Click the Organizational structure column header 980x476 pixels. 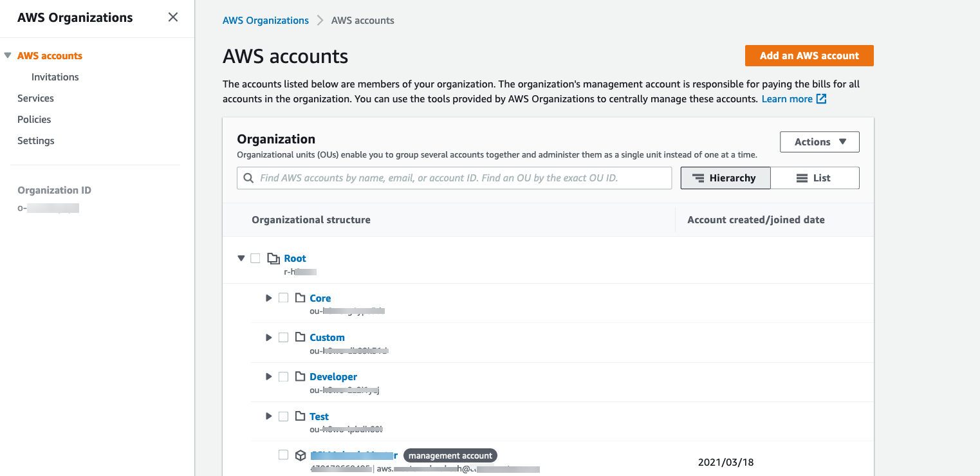311,220
